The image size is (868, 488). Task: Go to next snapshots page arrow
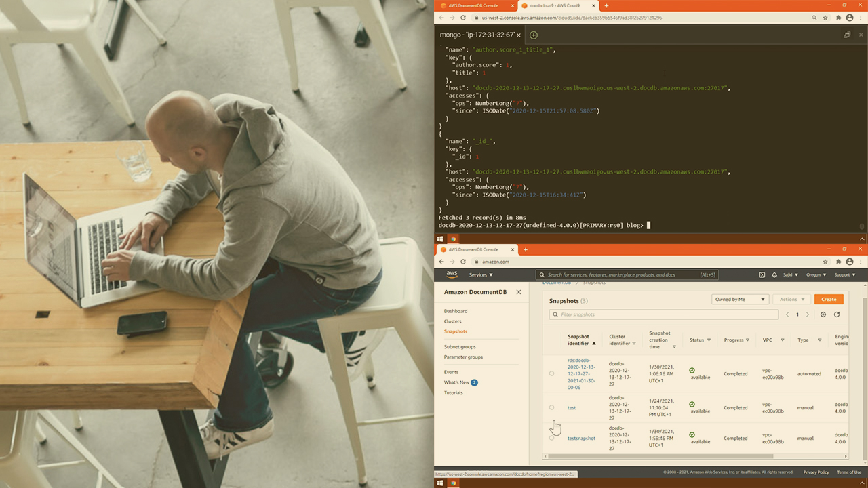tap(807, 314)
